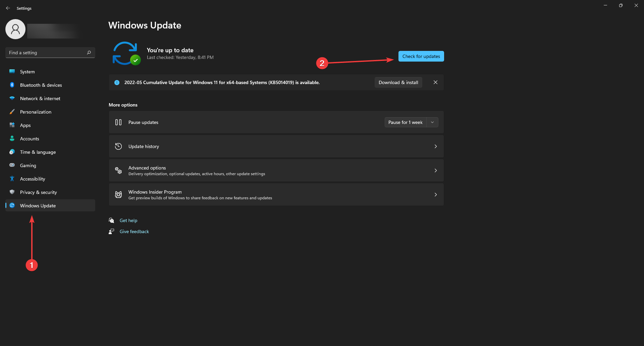
Task: Click Check for updates button
Action: click(x=421, y=56)
